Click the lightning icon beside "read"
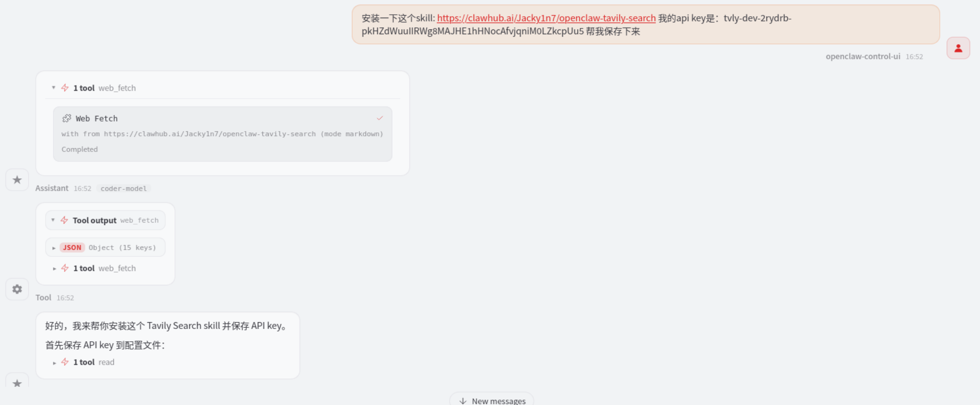The image size is (980, 405). (x=65, y=362)
